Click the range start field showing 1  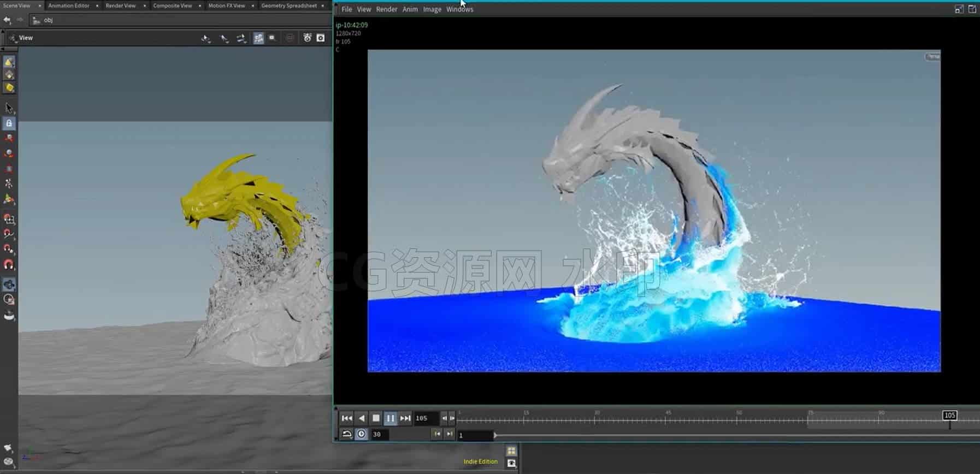pyautogui.click(x=475, y=435)
